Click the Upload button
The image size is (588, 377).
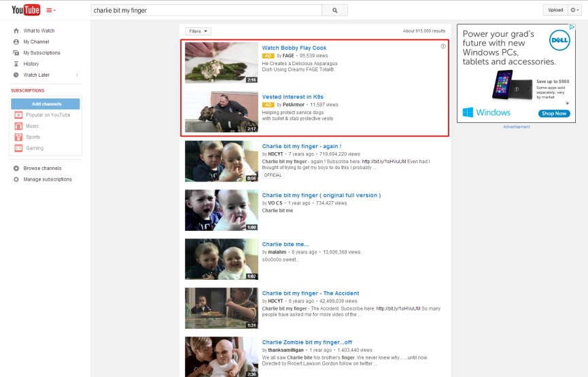pos(555,10)
